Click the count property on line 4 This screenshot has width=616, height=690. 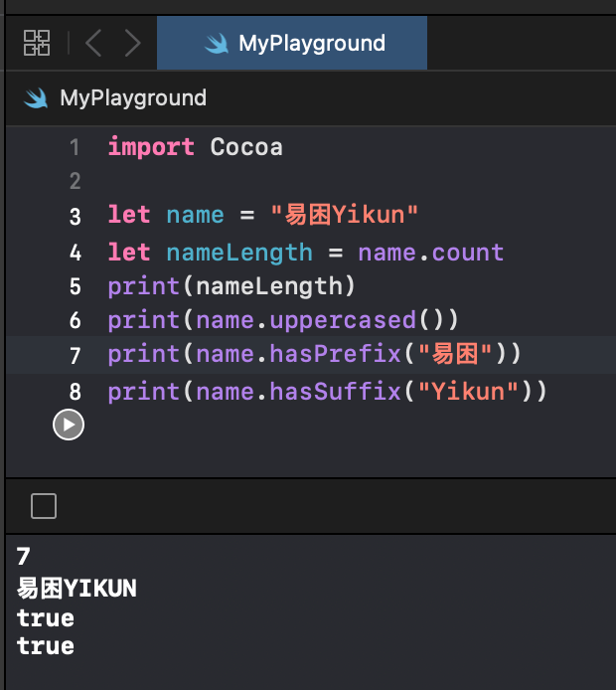(x=468, y=253)
